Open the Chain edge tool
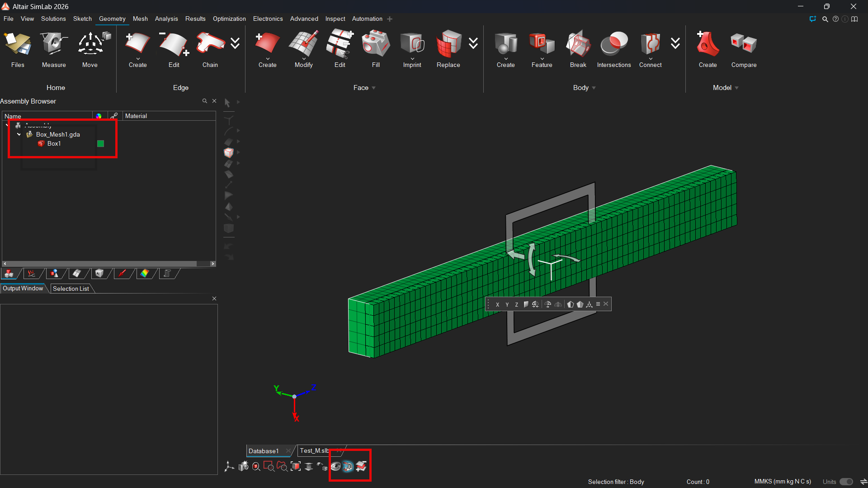 pos(210,50)
